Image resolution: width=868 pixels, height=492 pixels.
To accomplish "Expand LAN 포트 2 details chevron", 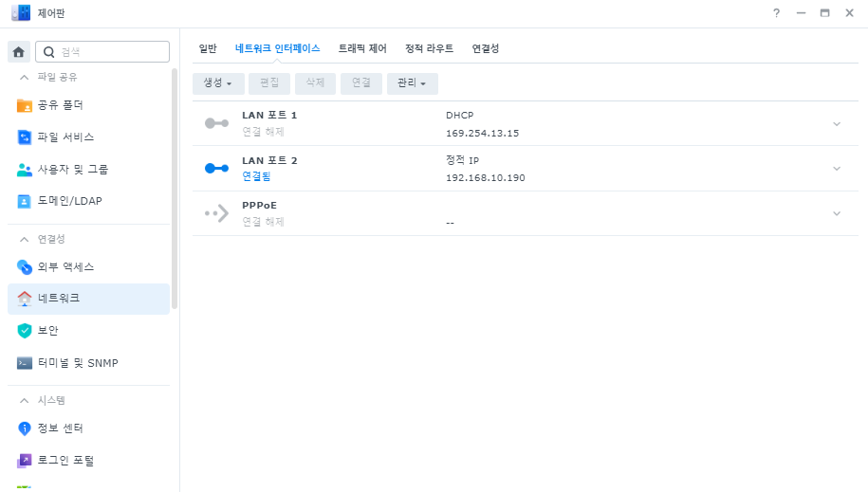I will click(x=837, y=168).
